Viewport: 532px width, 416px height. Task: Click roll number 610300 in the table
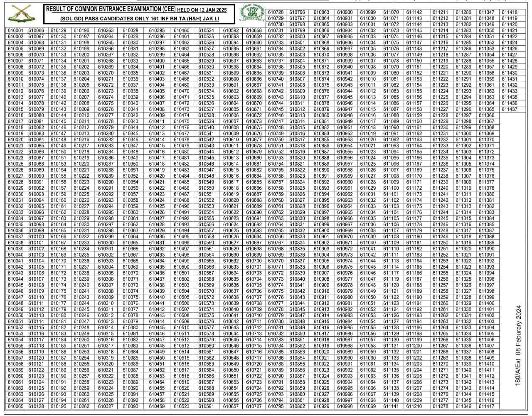(106, 243)
